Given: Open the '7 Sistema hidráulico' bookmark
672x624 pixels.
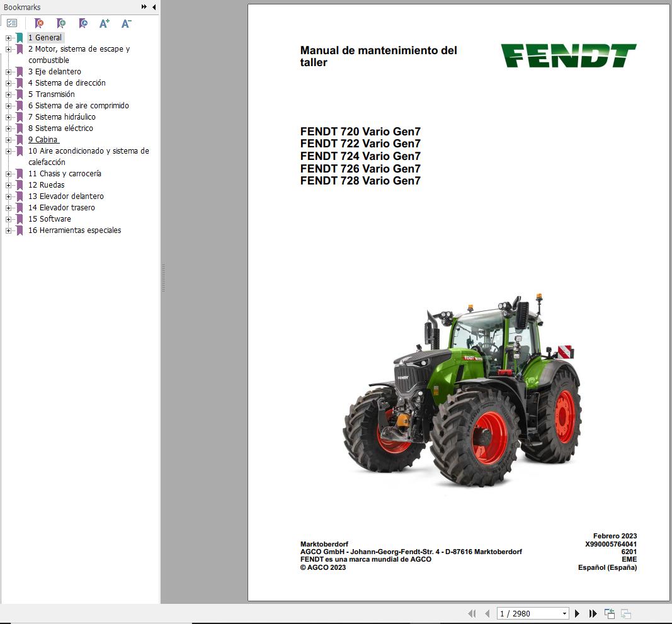Looking at the screenshot, I should (x=62, y=117).
